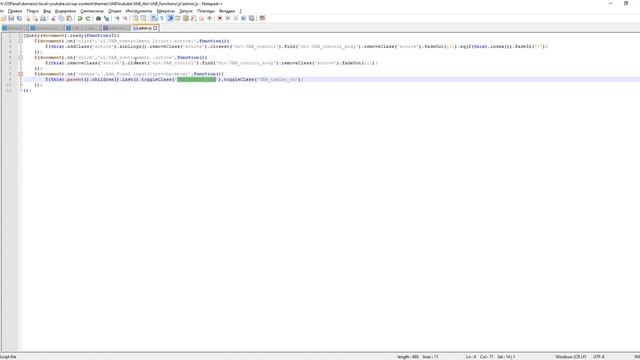Screen dimensions: 640x360
Task: Open Find with the binoculars icon
Action: pos(98,18)
